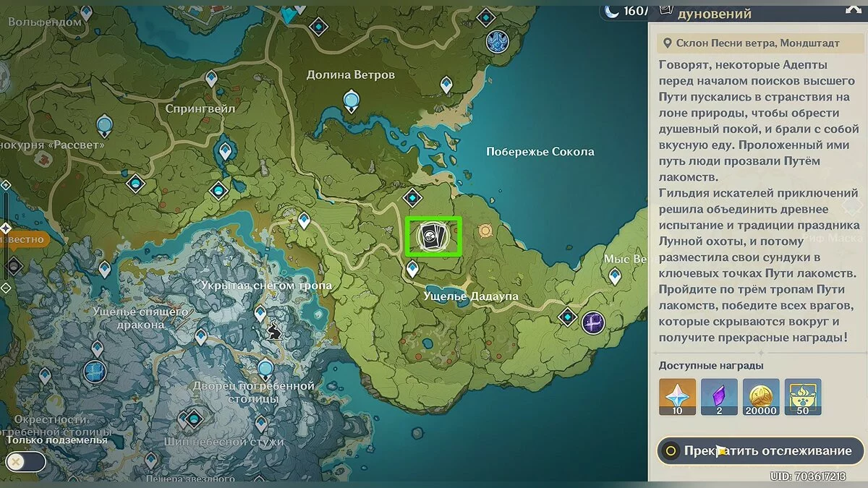This screenshot has height=488, width=868.
Task: Click the zoom-out minus on the left slider
Action: click(6, 288)
